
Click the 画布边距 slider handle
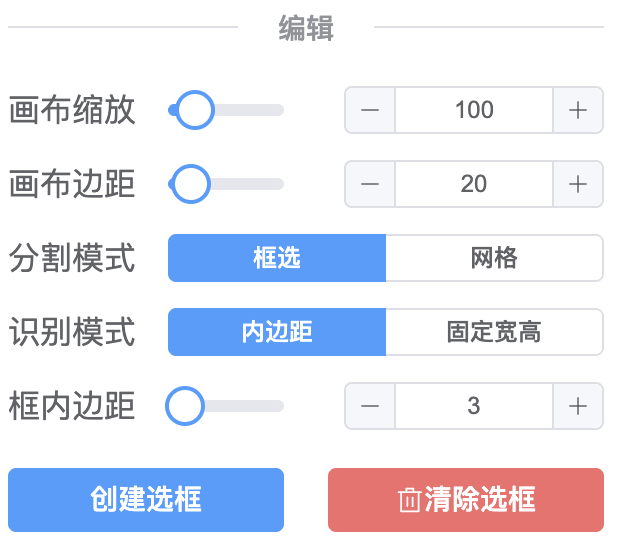pos(190,184)
